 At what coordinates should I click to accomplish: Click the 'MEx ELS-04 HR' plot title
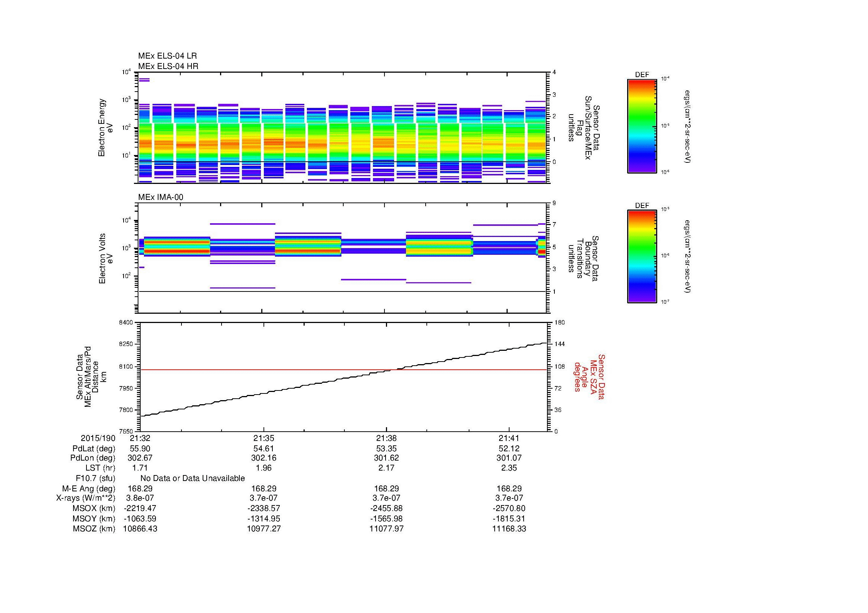click(x=168, y=66)
